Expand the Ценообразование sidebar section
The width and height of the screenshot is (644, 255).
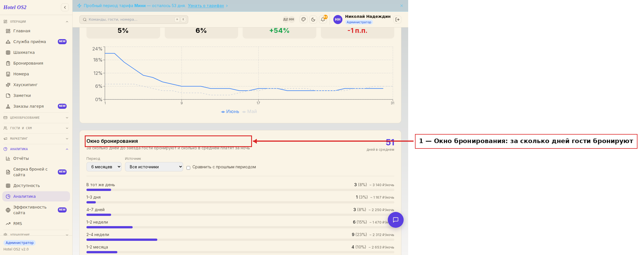(x=36, y=118)
